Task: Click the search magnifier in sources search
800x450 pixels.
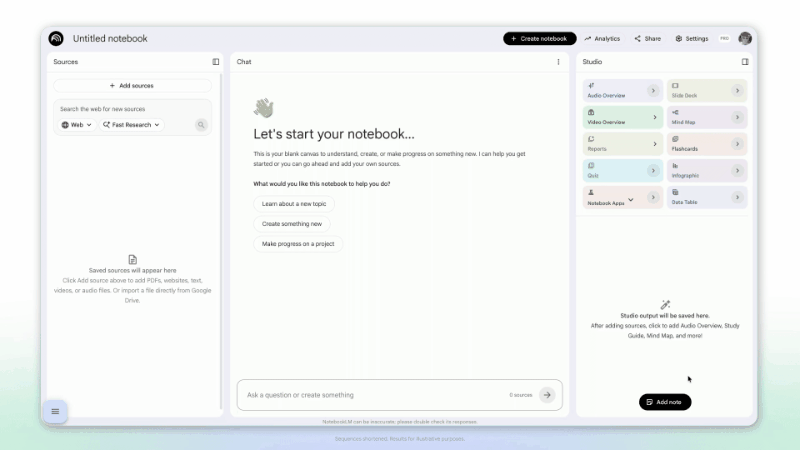Action: coord(201,125)
